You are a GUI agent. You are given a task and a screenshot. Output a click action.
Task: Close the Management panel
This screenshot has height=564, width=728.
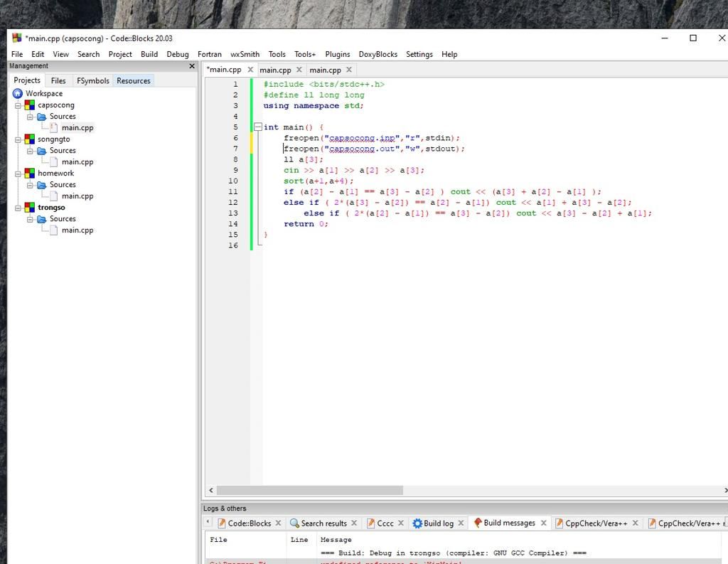click(x=191, y=66)
